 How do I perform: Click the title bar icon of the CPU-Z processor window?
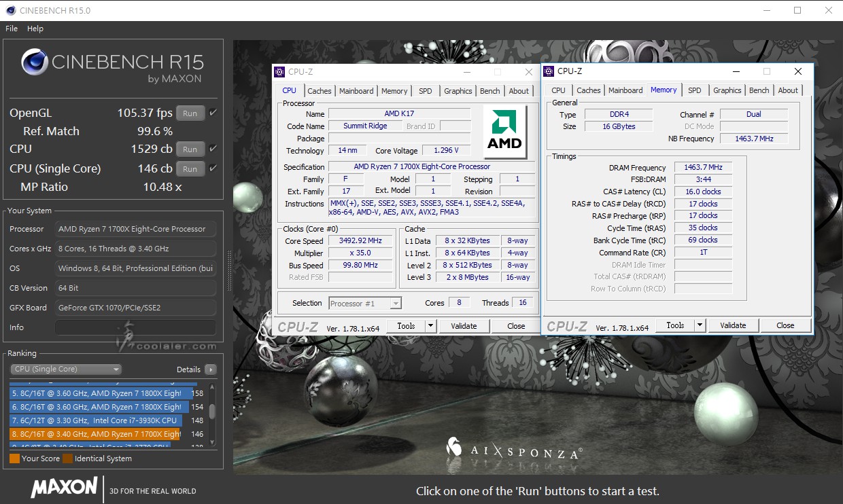[279, 71]
